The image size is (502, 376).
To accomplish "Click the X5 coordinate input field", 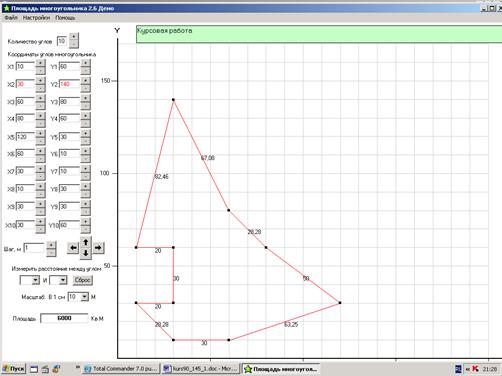I will point(25,137).
